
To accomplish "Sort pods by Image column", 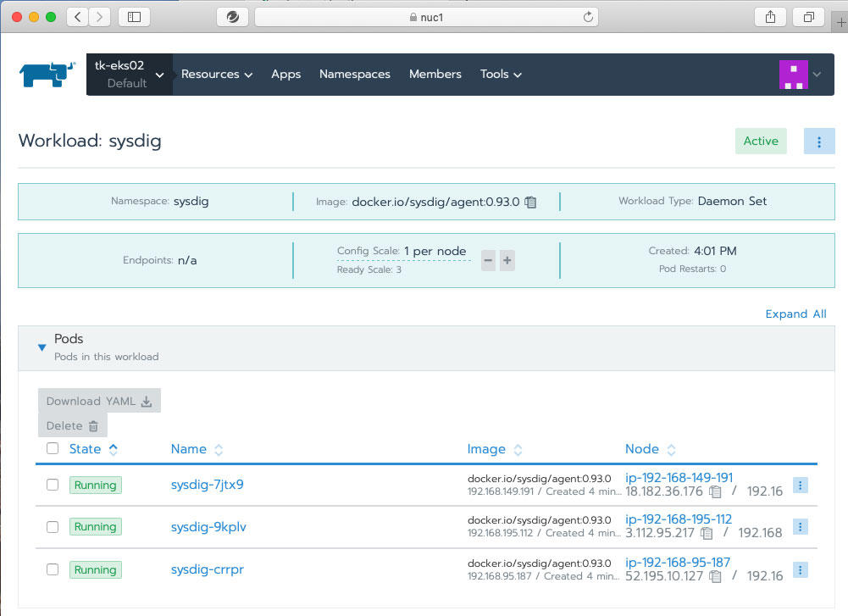I will (494, 449).
